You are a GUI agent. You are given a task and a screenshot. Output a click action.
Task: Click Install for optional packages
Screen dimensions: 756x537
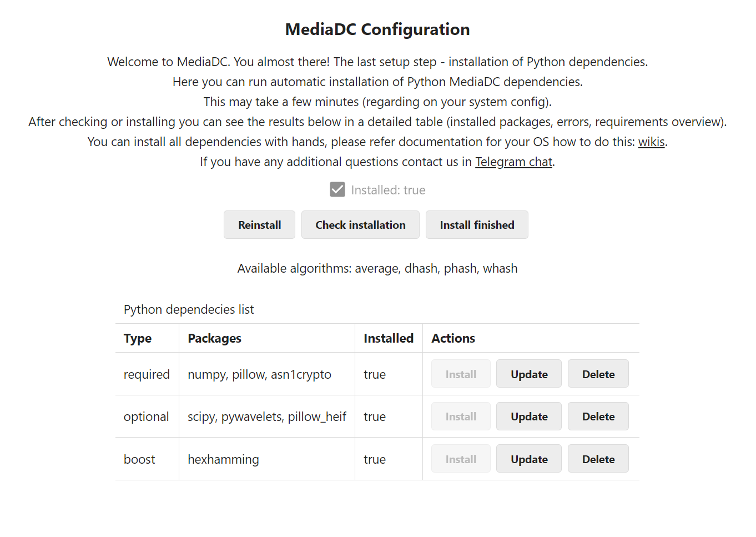pyautogui.click(x=461, y=416)
